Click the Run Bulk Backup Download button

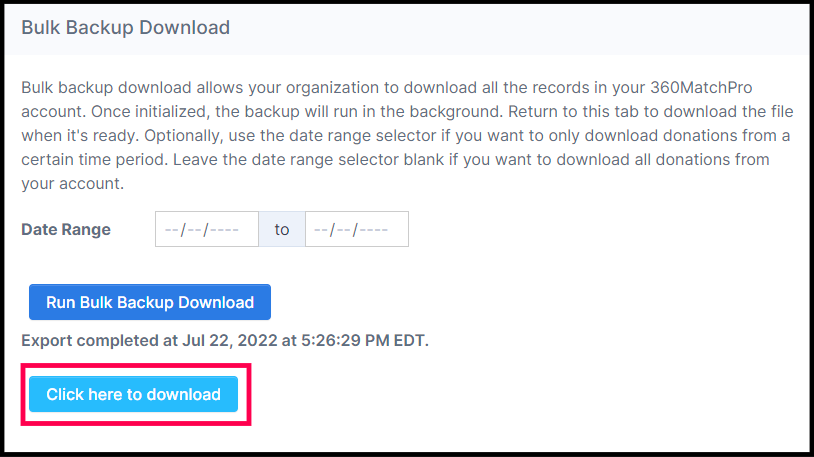click(150, 302)
